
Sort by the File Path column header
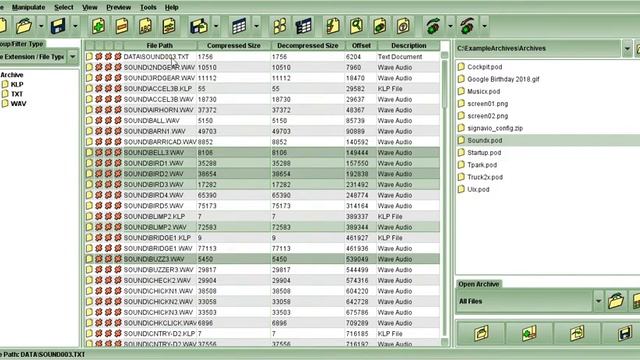(x=160, y=46)
